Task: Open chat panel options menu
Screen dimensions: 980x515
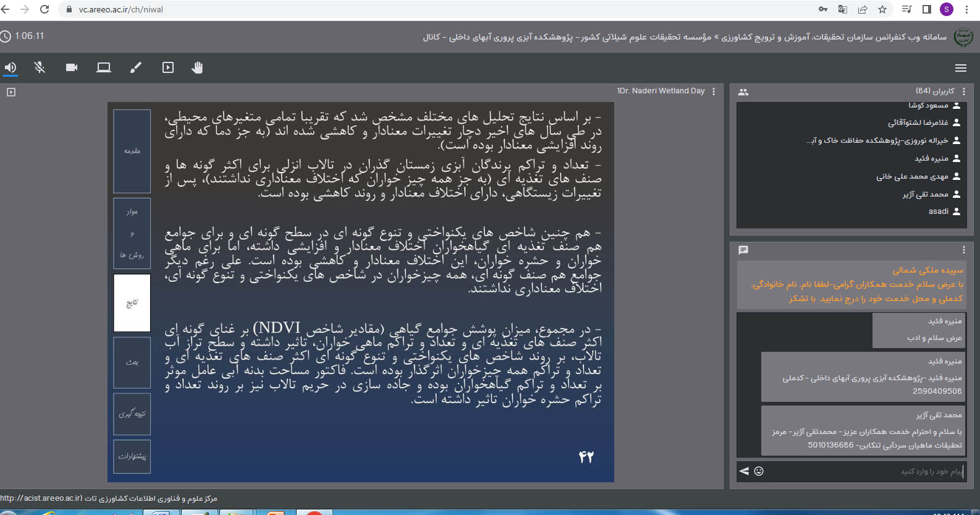Action: (x=963, y=250)
